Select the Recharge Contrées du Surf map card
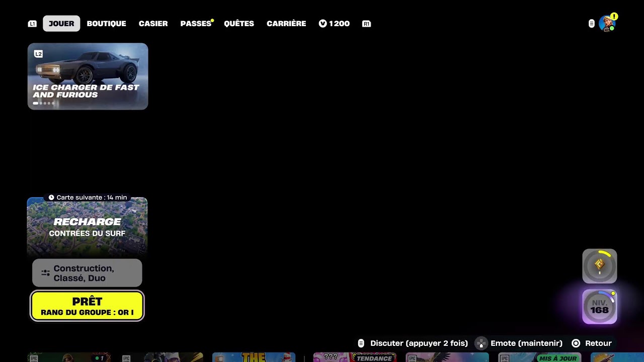This screenshot has height=362, width=644. [87, 227]
